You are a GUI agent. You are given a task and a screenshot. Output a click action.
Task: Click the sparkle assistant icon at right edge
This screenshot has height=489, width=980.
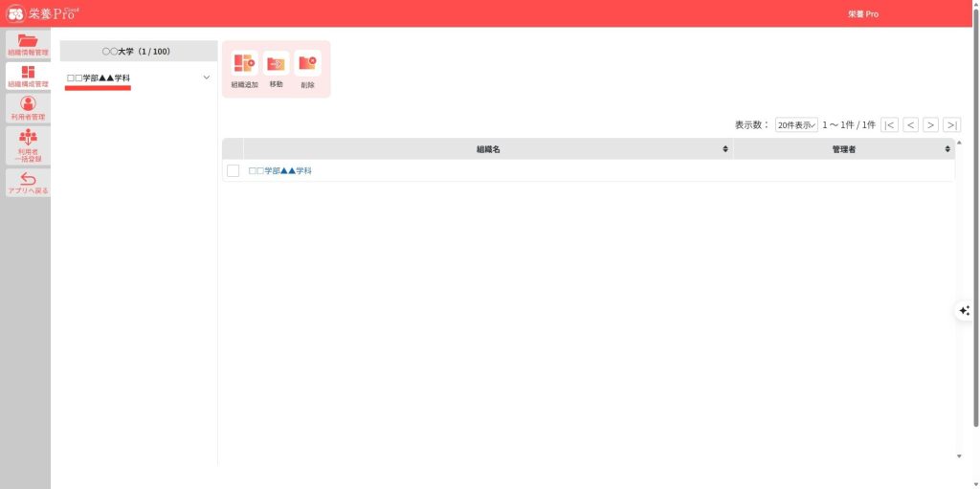[x=964, y=310]
